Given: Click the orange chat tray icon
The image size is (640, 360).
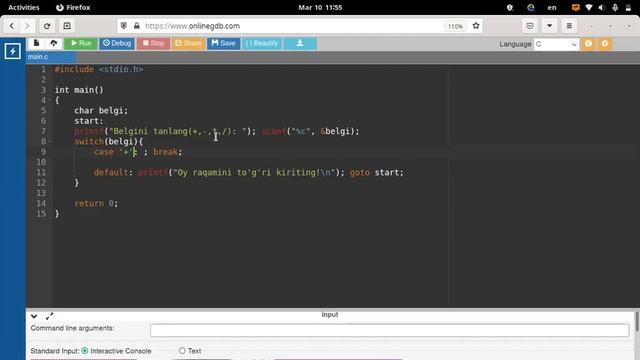Looking at the screenshot, I should 576,7.
